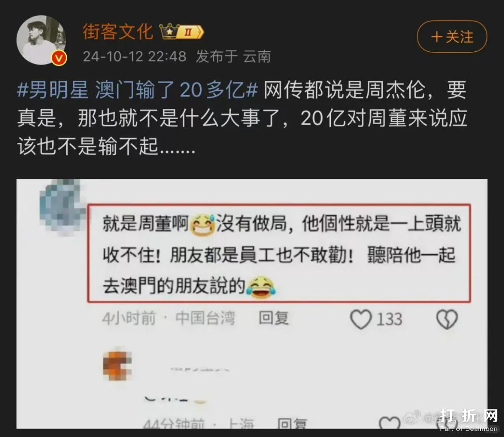
Task: Follow the account with +关注 button
Action: point(452,37)
